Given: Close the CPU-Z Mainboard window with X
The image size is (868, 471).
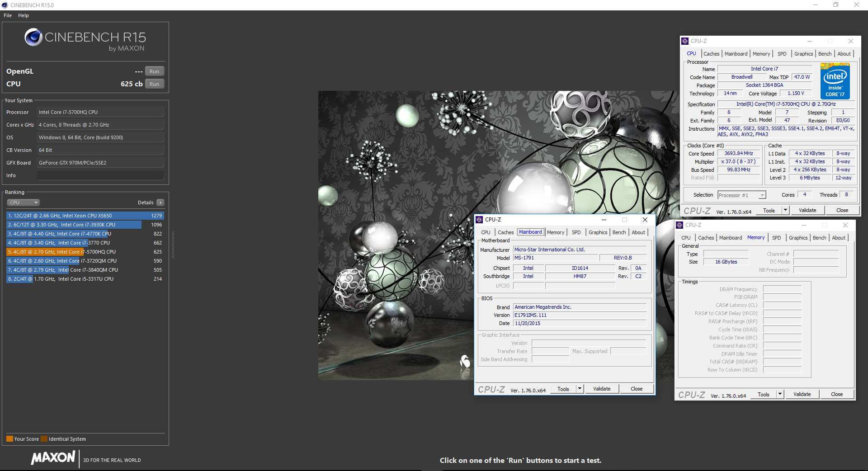Looking at the screenshot, I should point(645,220).
